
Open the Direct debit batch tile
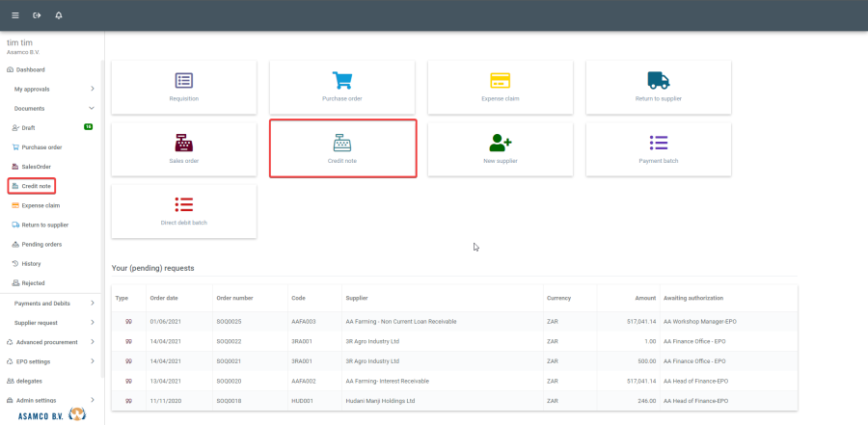pos(184,210)
